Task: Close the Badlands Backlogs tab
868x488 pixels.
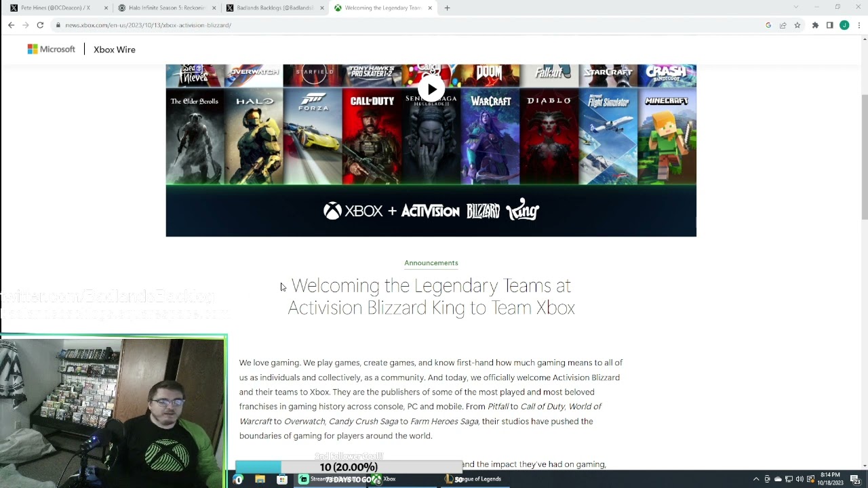Action: pos(321,8)
